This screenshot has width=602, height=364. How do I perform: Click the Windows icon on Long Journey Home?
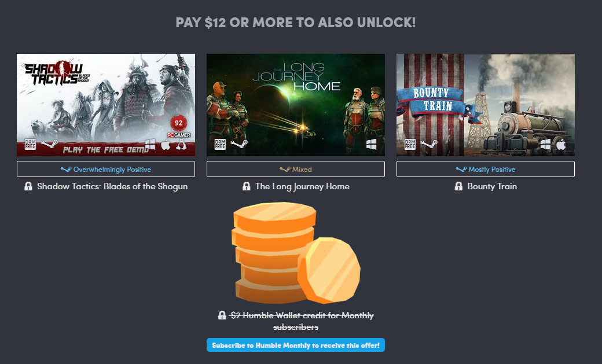click(371, 144)
